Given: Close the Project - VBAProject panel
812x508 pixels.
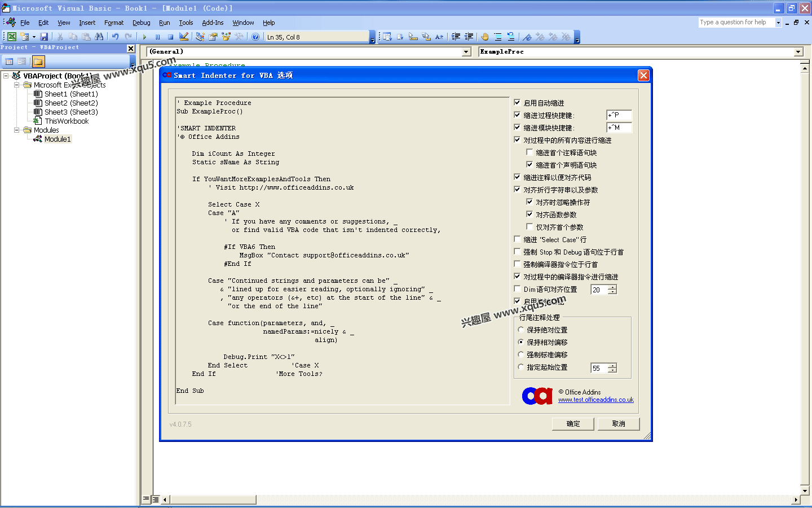Looking at the screenshot, I should 131,49.
